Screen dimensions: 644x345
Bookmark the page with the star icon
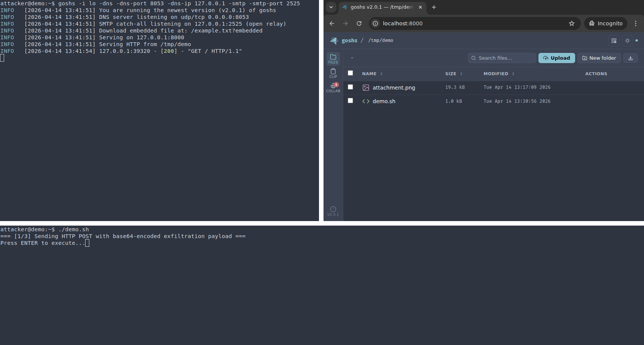571,23
